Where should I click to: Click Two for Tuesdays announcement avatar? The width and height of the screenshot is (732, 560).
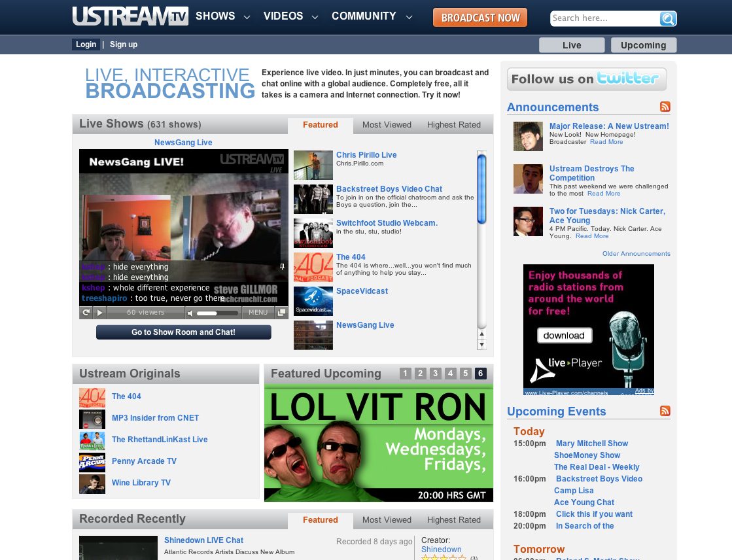[528, 221]
